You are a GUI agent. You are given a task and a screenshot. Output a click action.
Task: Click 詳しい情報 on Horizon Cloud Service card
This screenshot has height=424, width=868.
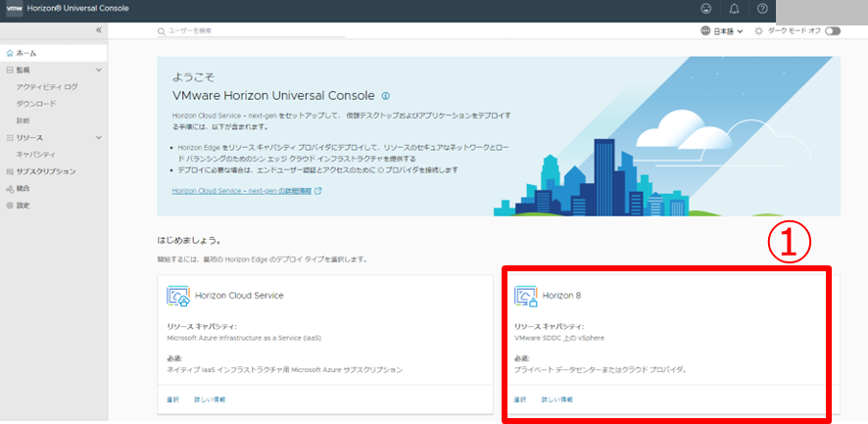tap(210, 400)
